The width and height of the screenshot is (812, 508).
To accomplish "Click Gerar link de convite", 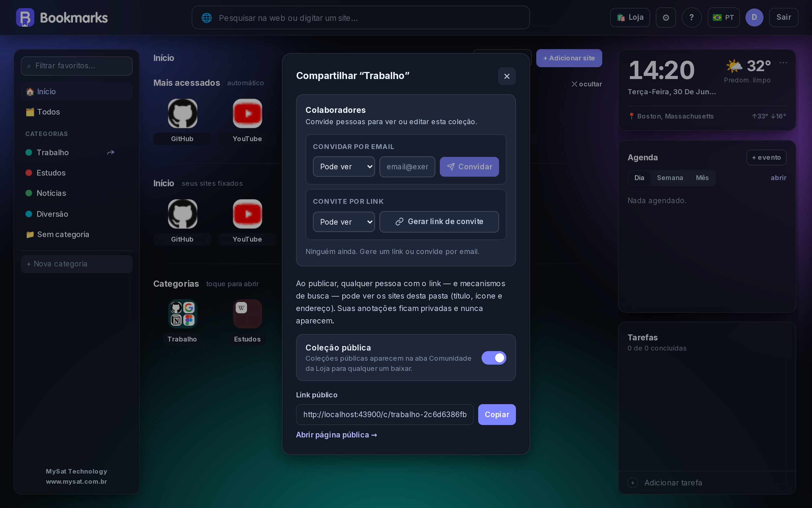I will [439, 222].
